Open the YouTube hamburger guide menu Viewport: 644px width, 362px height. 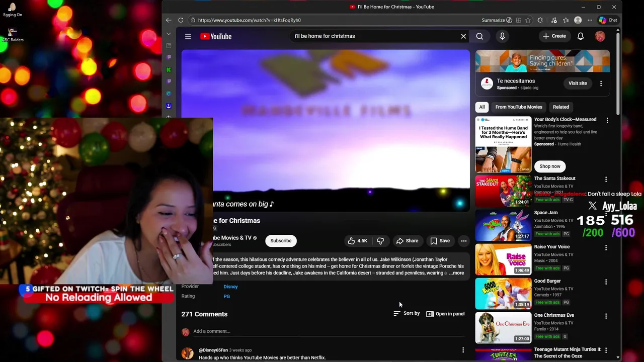tap(188, 36)
